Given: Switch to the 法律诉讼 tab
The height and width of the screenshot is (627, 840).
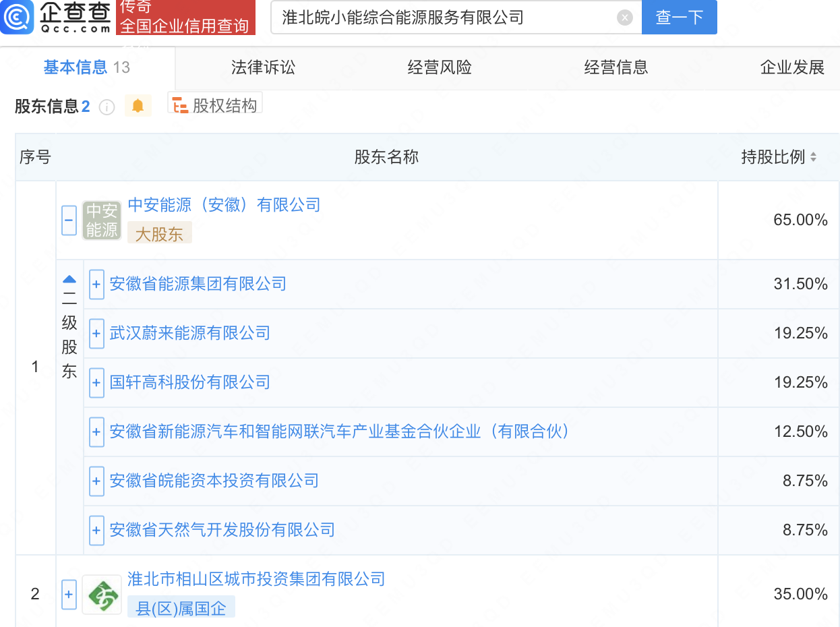Looking at the screenshot, I should point(263,67).
